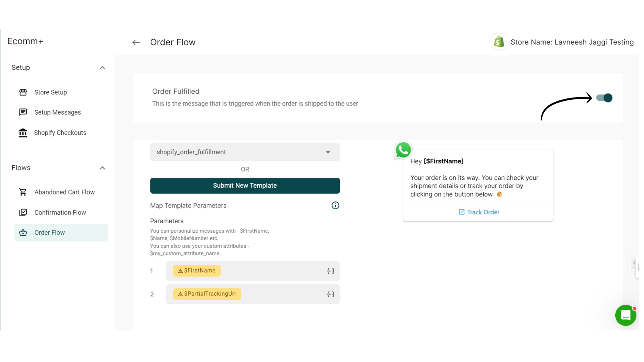Click the Submit New Template button
The width and height of the screenshot is (644, 362).
pos(245,185)
